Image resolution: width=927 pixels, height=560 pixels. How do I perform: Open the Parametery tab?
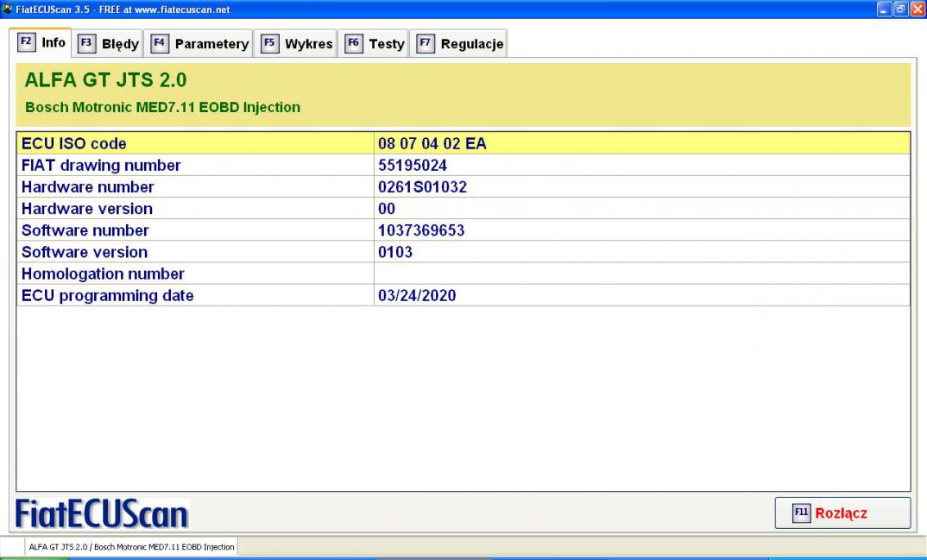pos(199,44)
